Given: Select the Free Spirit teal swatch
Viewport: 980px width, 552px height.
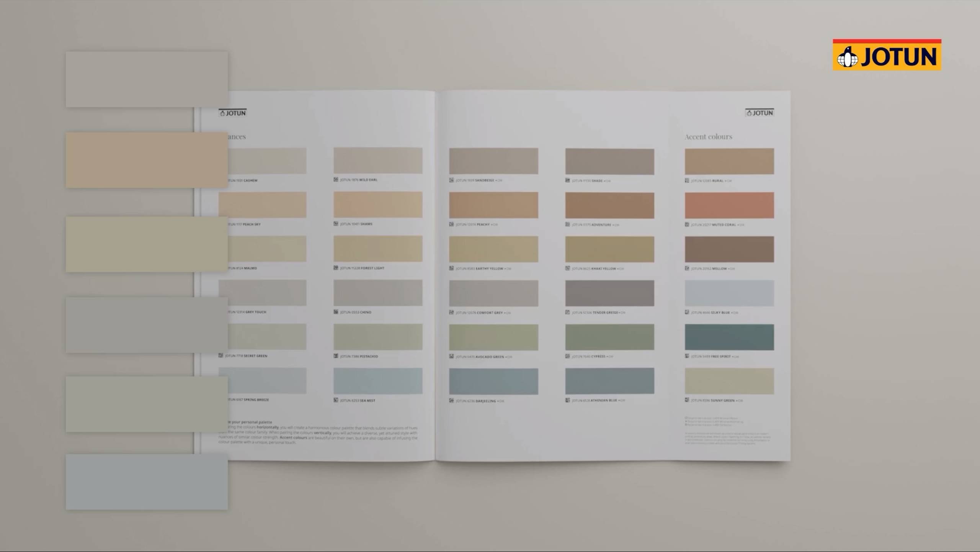Looking at the screenshot, I should [x=729, y=337].
